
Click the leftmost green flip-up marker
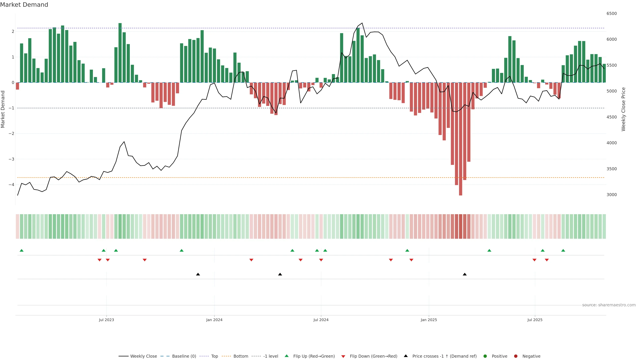click(21, 250)
